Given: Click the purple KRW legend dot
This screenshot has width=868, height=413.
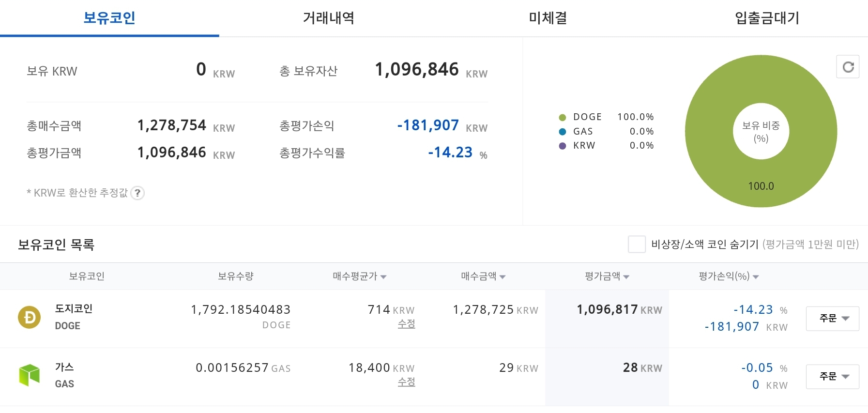Looking at the screenshot, I should point(562,146).
